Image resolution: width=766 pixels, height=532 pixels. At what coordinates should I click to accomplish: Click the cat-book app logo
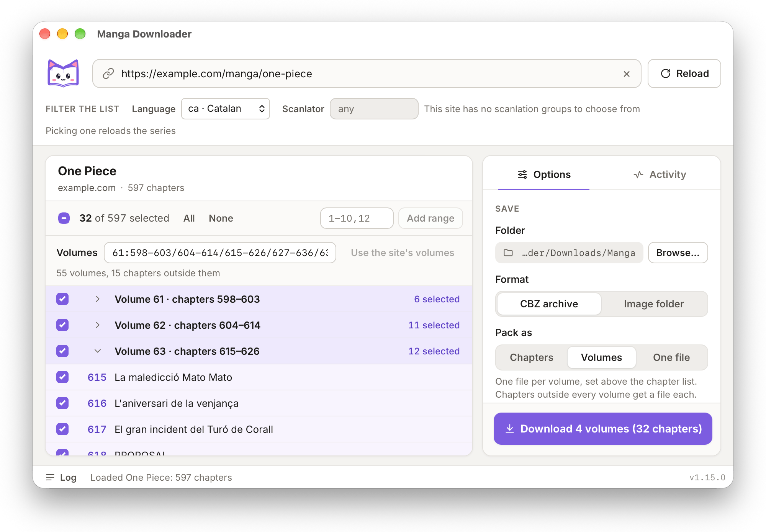coord(63,73)
